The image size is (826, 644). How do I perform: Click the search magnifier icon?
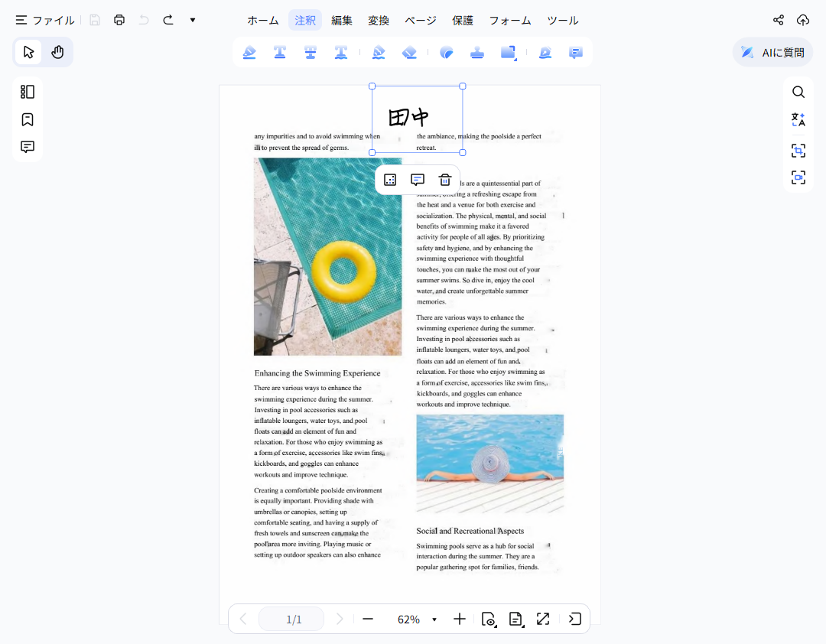pos(798,92)
